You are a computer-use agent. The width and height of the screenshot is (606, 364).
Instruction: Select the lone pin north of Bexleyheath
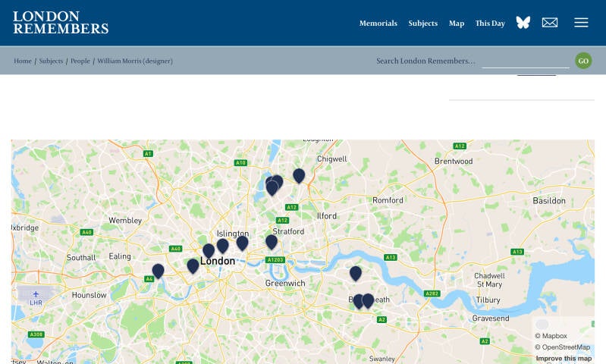(356, 273)
